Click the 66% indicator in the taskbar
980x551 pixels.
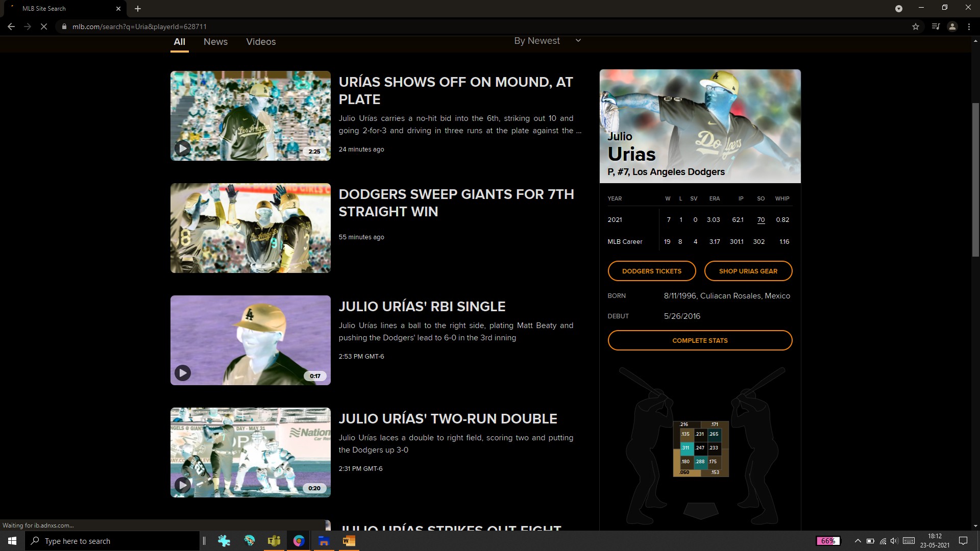pyautogui.click(x=828, y=541)
